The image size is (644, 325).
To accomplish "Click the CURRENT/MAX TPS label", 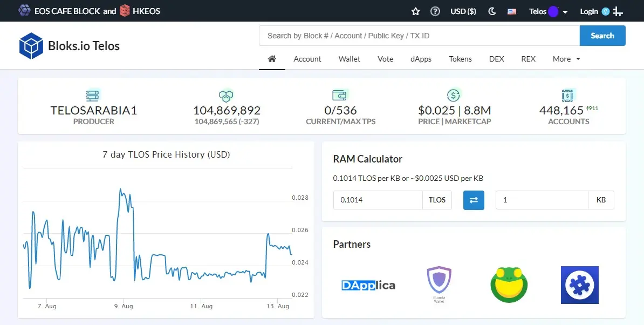I will (x=340, y=121).
